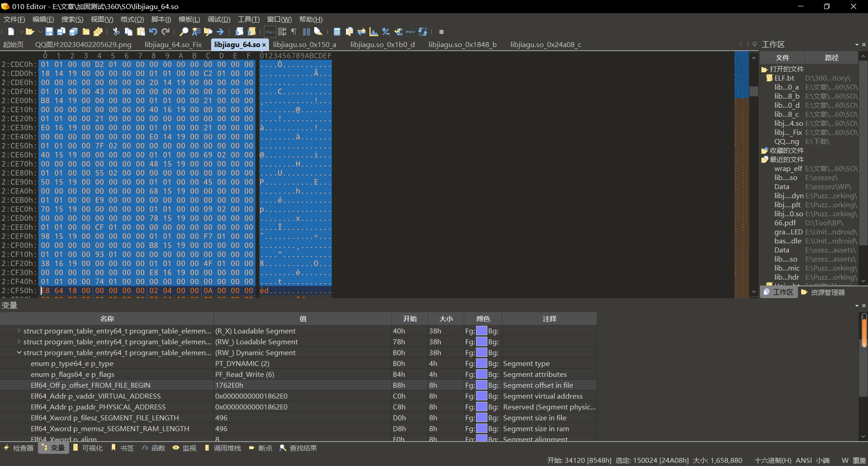Switch to libjiagu_64.so_Fix tab
Image resolution: width=868 pixels, height=466 pixels.
(x=173, y=45)
